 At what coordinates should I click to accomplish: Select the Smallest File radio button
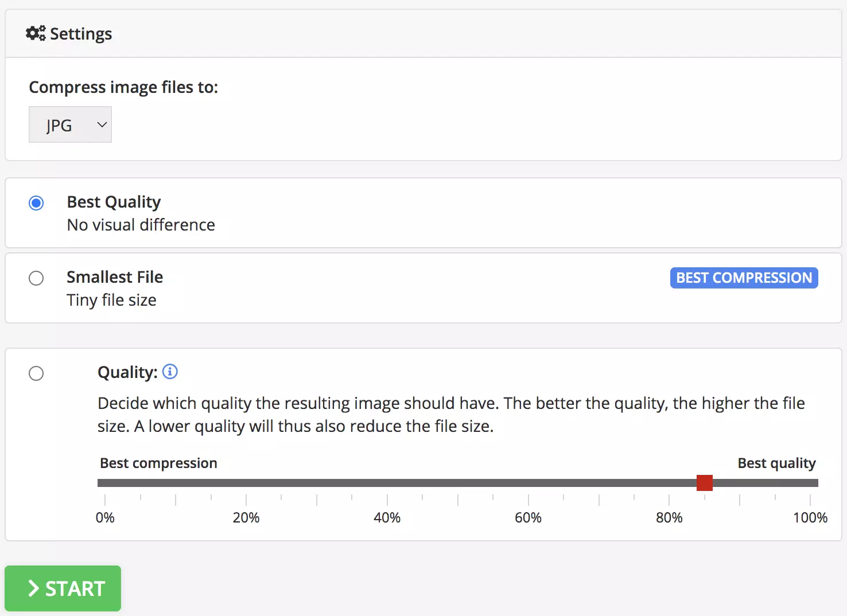(36, 278)
